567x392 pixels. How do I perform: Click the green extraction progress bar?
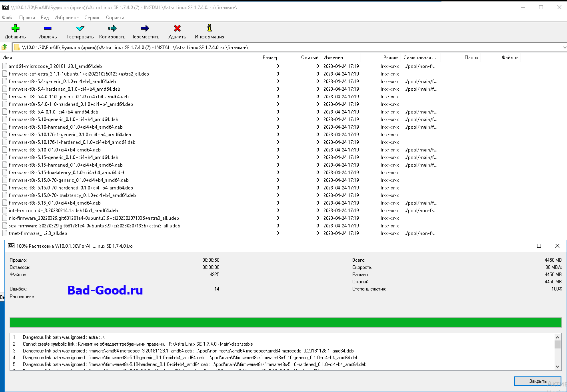(285, 322)
